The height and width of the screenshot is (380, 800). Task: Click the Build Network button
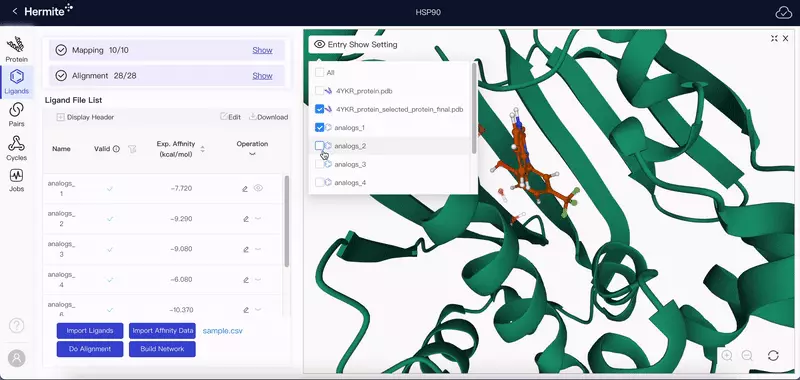tap(162, 349)
